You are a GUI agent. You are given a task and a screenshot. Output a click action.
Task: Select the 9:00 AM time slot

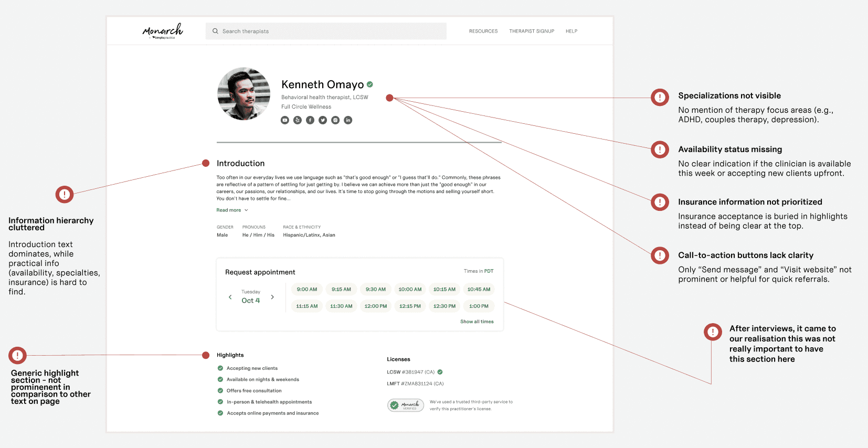tap(307, 289)
